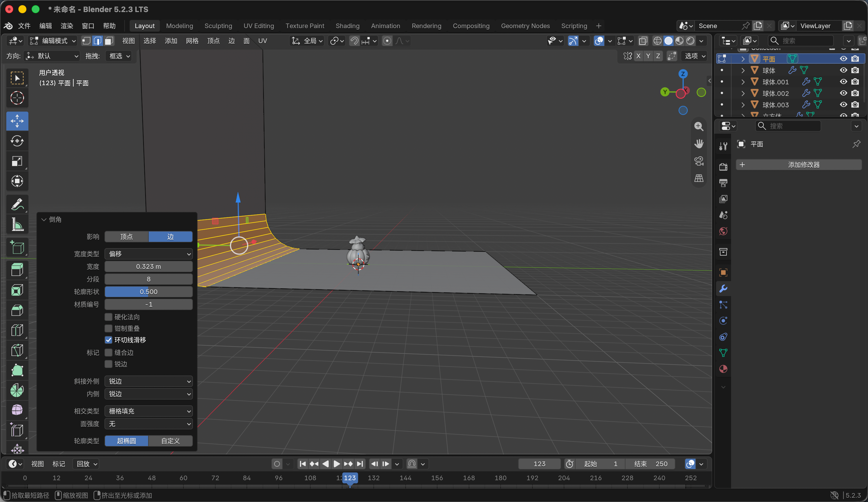Select the Scale tool in toolbar
Image resolution: width=868 pixels, height=502 pixels.
point(17,161)
